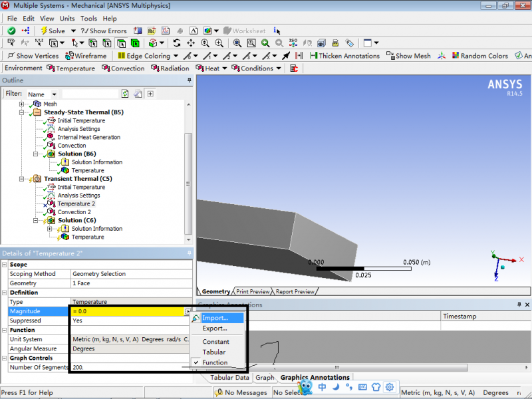The width and height of the screenshot is (532, 399).
Task: Click the outline filter text field
Action: [90, 94]
